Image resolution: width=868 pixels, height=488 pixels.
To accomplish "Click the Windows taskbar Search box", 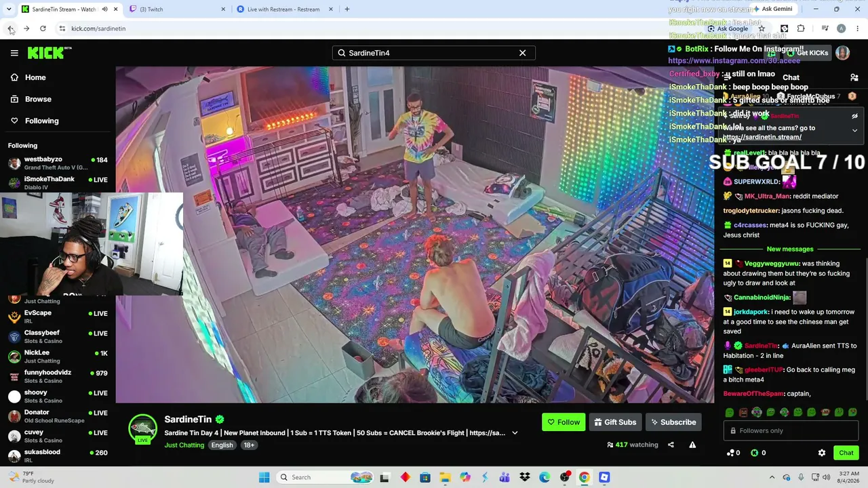I will 325,477.
